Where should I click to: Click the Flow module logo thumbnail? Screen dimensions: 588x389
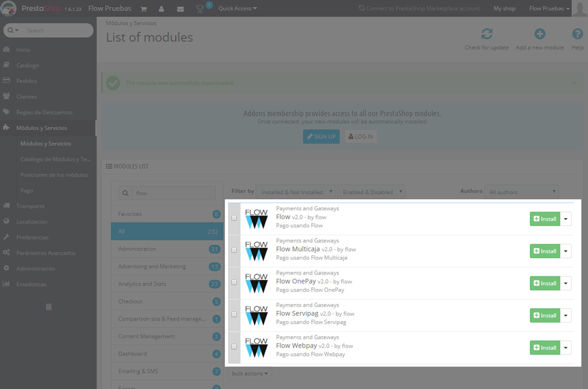257,219
